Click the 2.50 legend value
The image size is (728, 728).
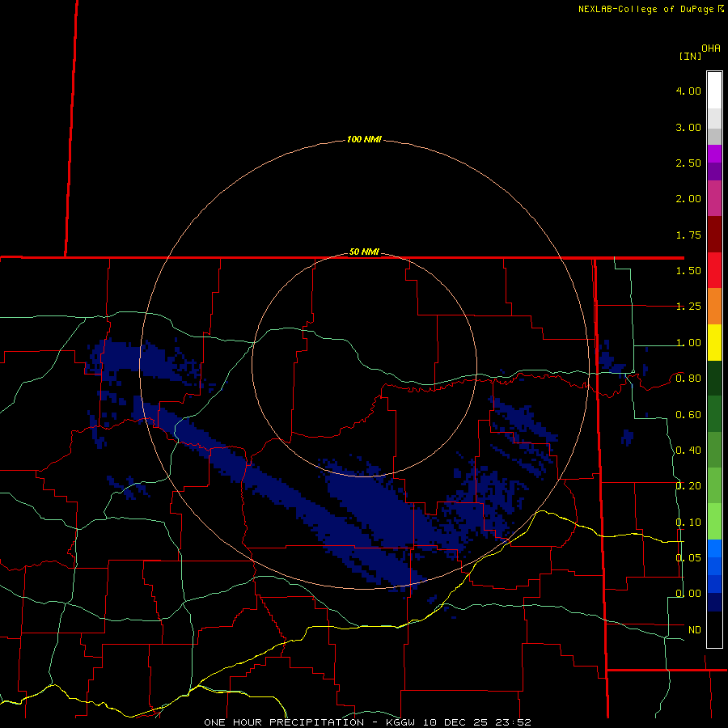coord(688,163)
